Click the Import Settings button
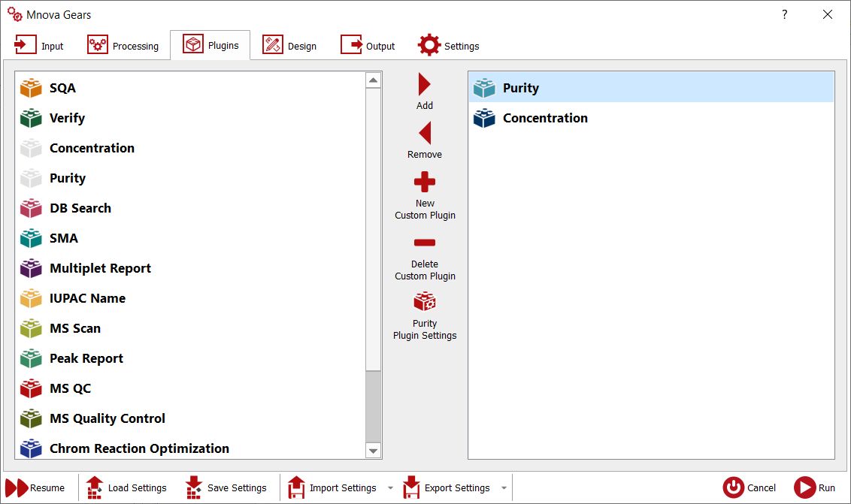 (x=332, y=487)
